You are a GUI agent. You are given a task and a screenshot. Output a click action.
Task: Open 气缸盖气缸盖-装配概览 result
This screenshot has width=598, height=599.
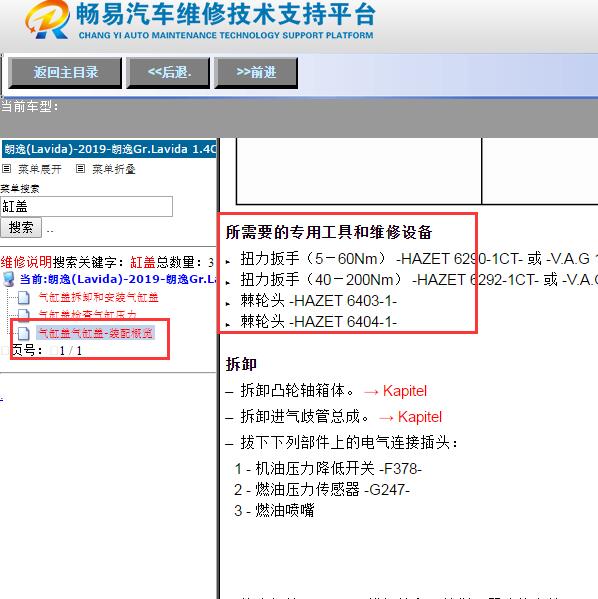pyautogui.click(x=96, y=333)
